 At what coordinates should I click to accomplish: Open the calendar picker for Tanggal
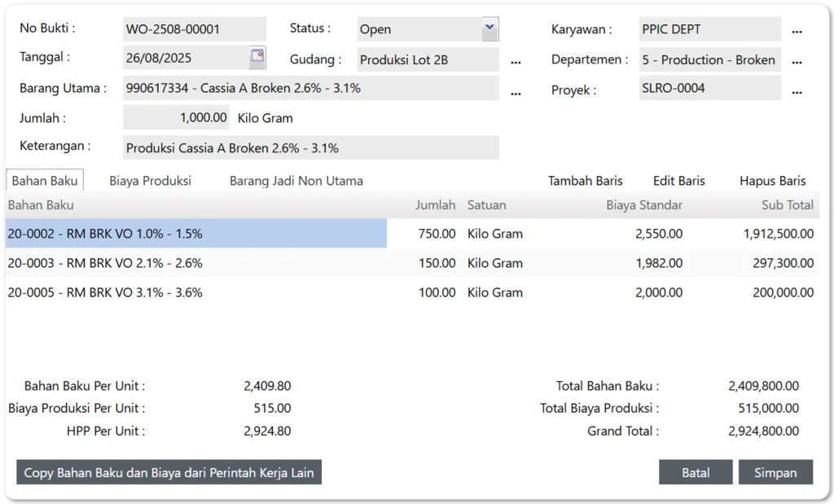pyautogui.click(x=257, y=57)
